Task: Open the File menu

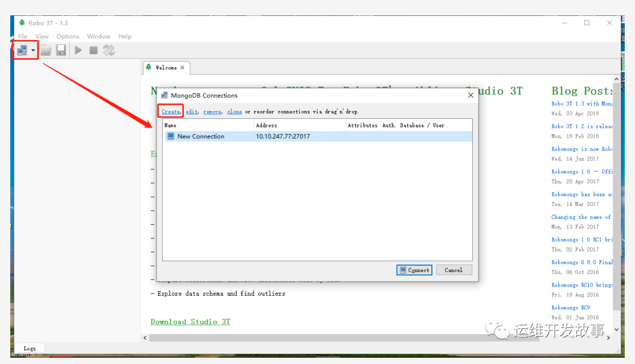Action: [23, 36]
